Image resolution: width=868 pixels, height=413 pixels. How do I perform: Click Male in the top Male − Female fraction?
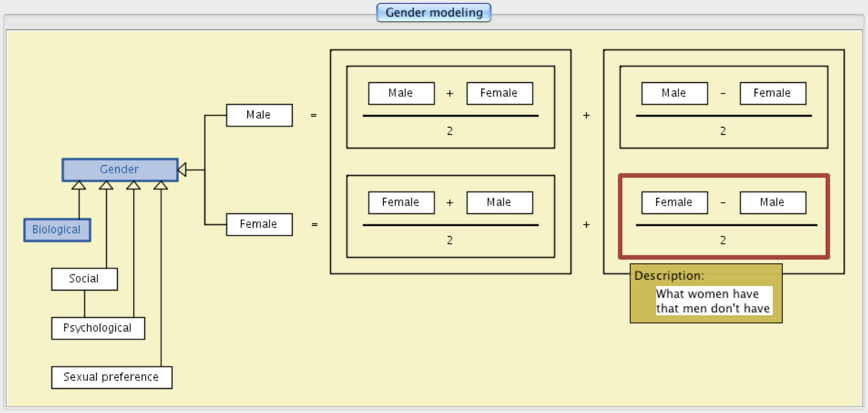pyautogui.click(x=674, y=93)
